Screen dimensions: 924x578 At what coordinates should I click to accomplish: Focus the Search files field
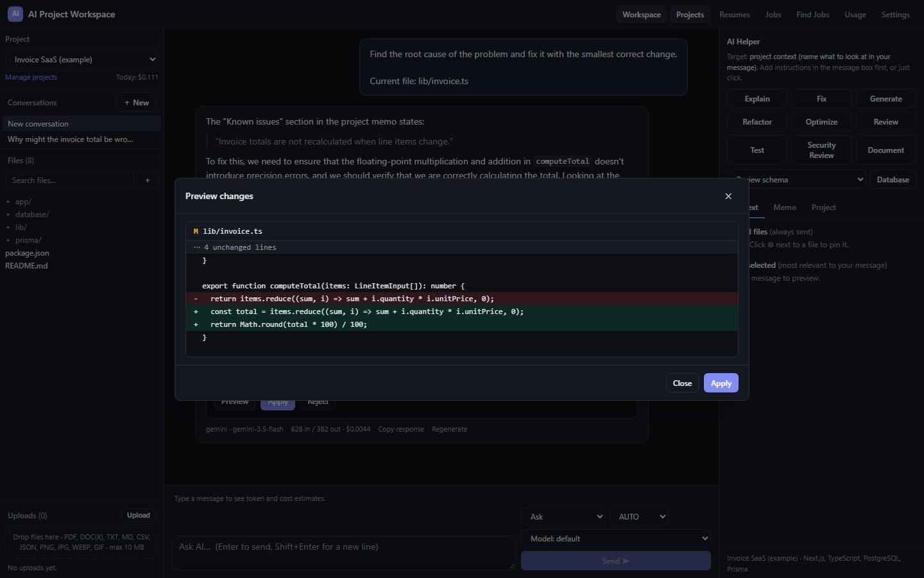tap(70, 180)
